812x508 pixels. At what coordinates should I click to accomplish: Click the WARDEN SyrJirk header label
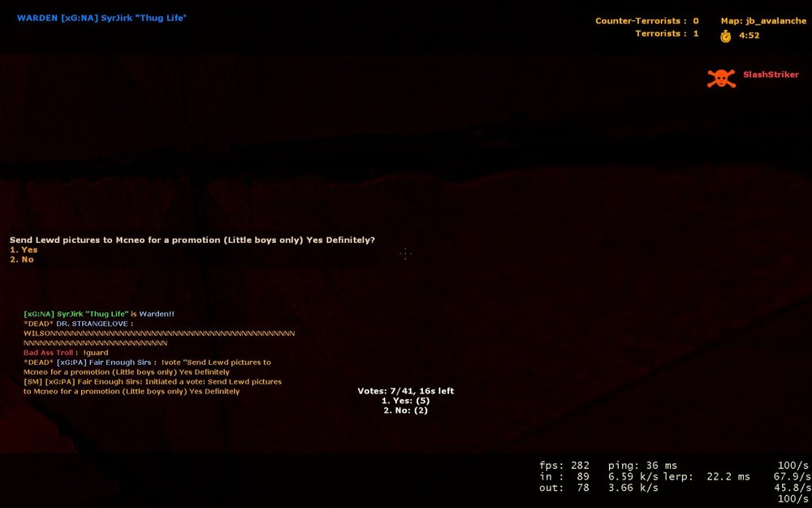(101, 18)
